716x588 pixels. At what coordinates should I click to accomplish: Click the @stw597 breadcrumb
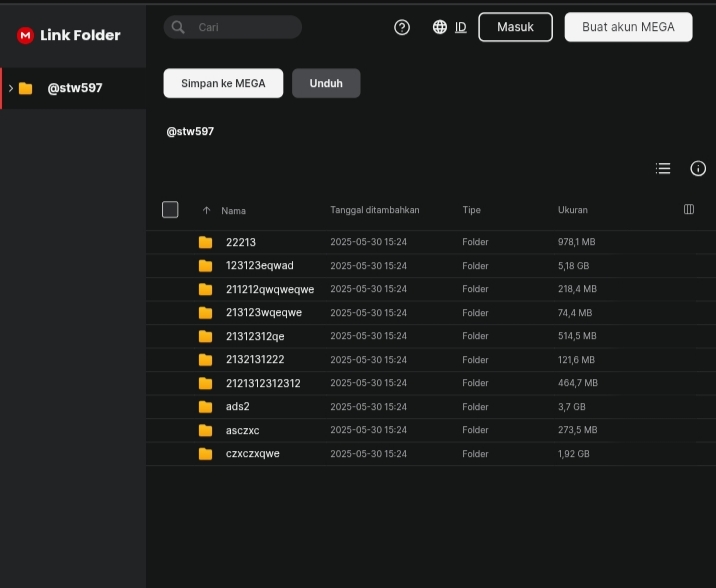click(x=190, y=131)
